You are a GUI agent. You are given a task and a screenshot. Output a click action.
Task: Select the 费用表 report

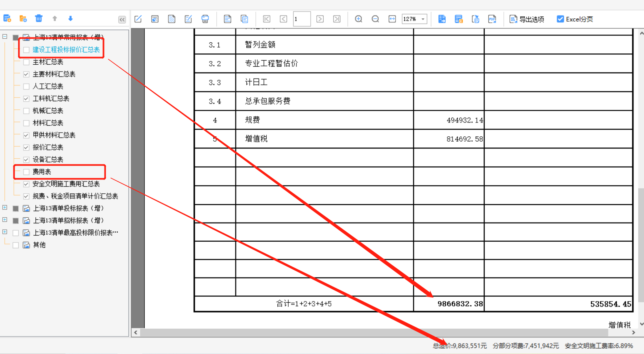(42, 172)
